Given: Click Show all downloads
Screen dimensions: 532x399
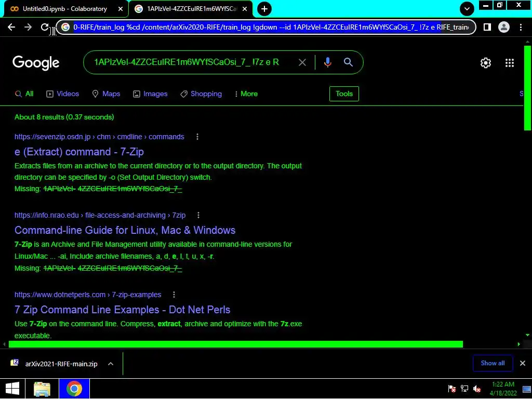Looking at the screenshot, I should (493, 363).
